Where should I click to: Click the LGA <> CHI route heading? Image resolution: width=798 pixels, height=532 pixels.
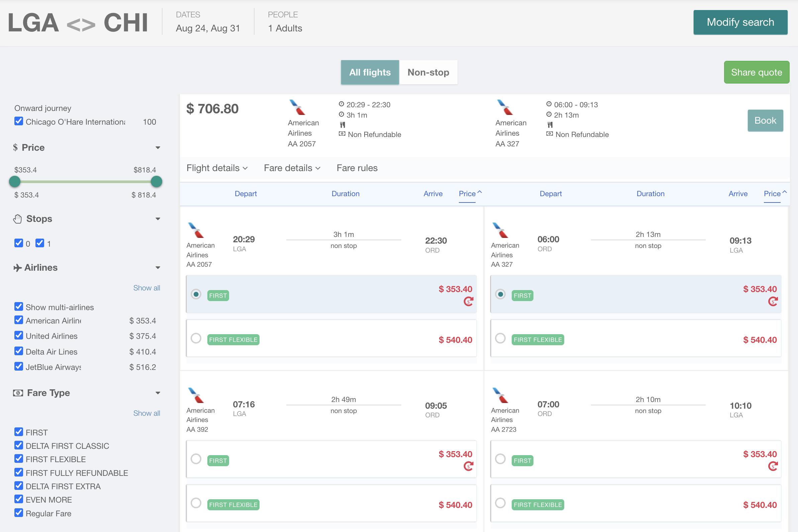(x=78, y=23)
